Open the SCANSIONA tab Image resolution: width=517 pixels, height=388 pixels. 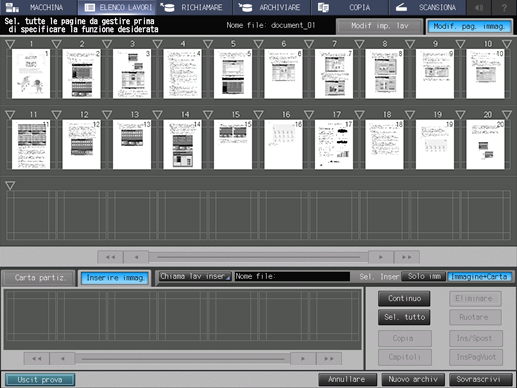pyautogui.click(x=427, y=7)
